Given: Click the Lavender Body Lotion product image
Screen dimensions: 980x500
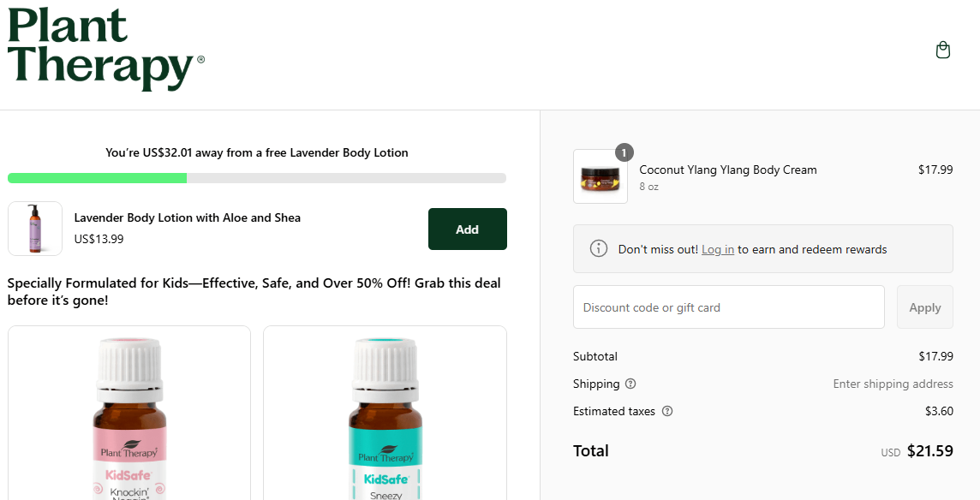Looking at the screenshot, I should tap(35, 229).
